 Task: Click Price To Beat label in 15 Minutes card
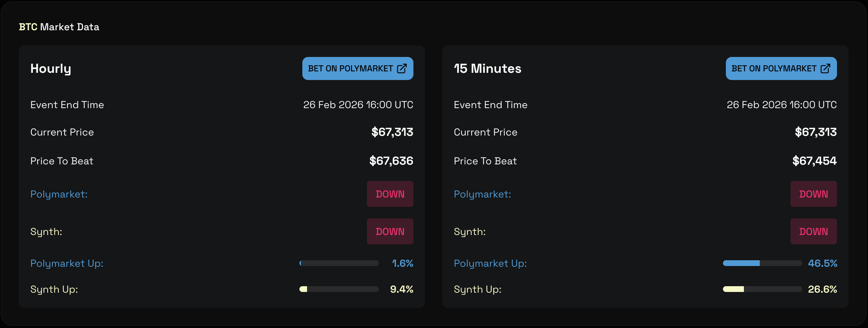[x=485, y=161]
